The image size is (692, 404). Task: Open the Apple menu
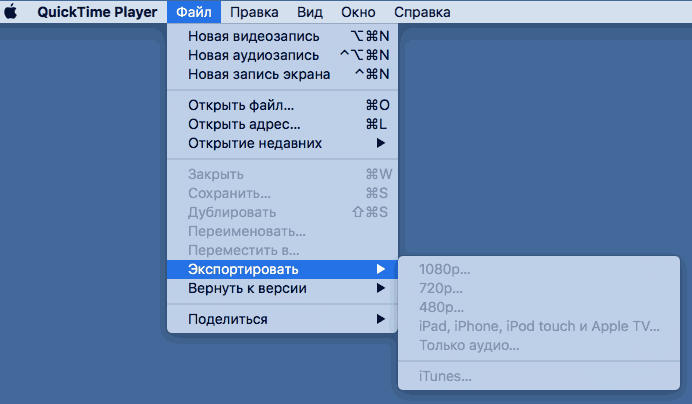[x=11, y=12]
